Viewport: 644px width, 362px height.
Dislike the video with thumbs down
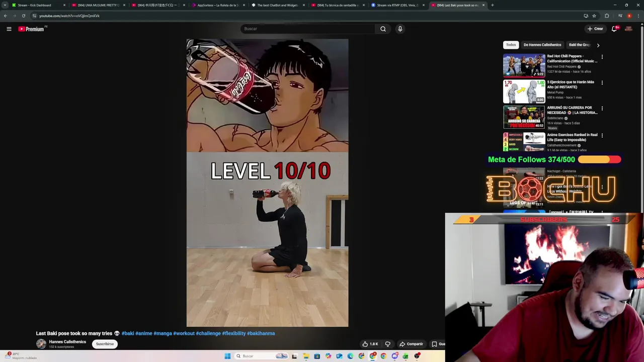coord(387,344)
